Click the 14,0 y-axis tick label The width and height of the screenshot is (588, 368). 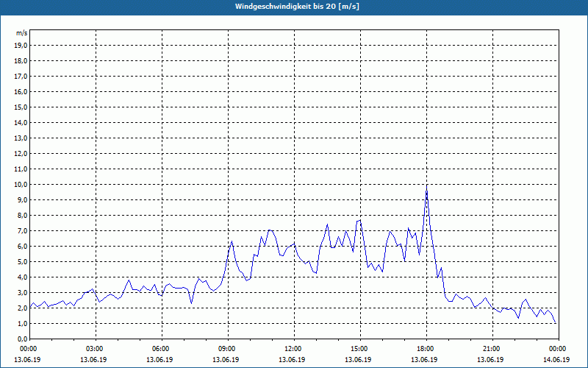(21, 122)
